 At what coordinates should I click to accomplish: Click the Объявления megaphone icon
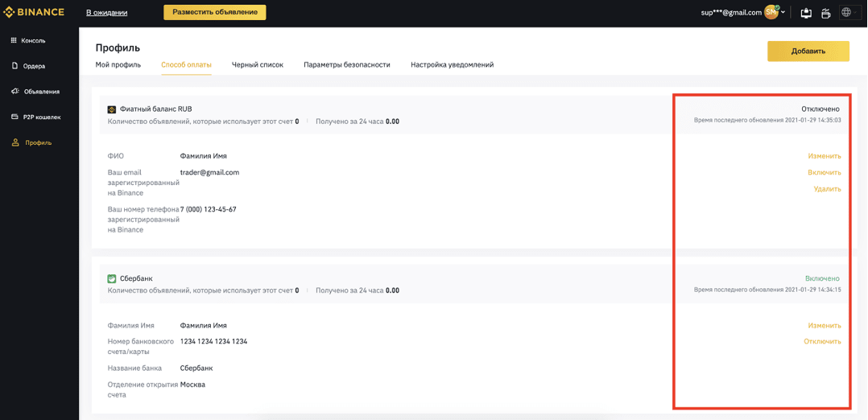(15, 91)
